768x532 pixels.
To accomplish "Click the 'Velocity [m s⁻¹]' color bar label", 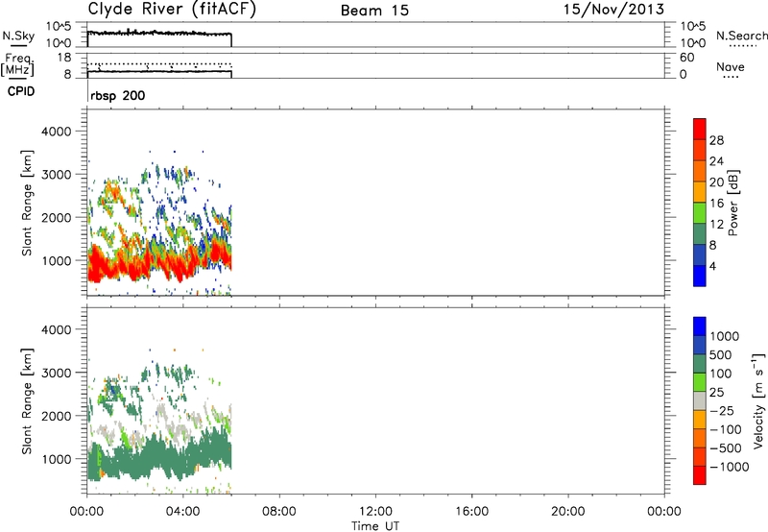I will [x=758, y=400].
